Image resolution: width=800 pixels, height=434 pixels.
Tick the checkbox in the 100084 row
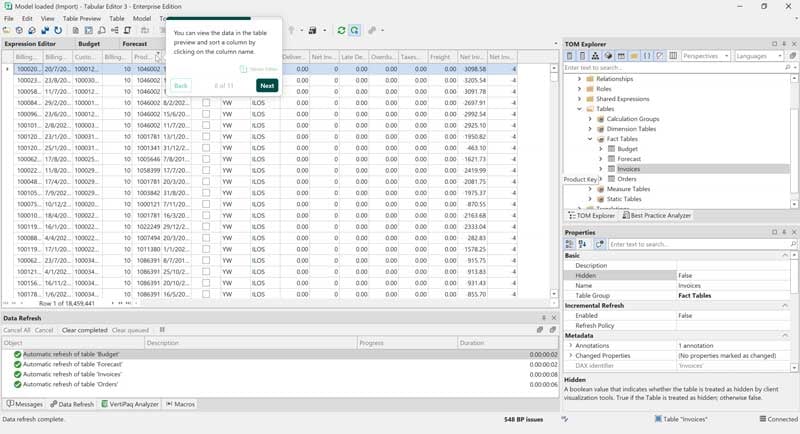pyautogui.click(x=206, y=103)
